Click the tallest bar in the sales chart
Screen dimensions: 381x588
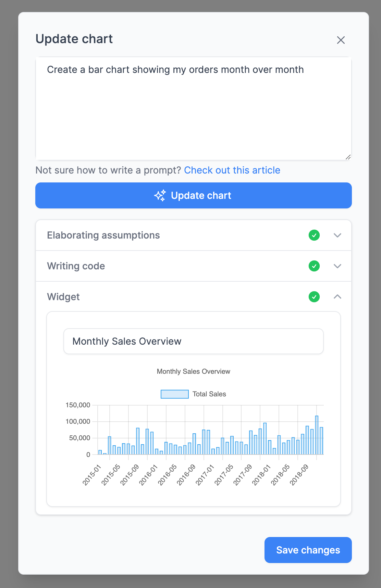(317, 435)
